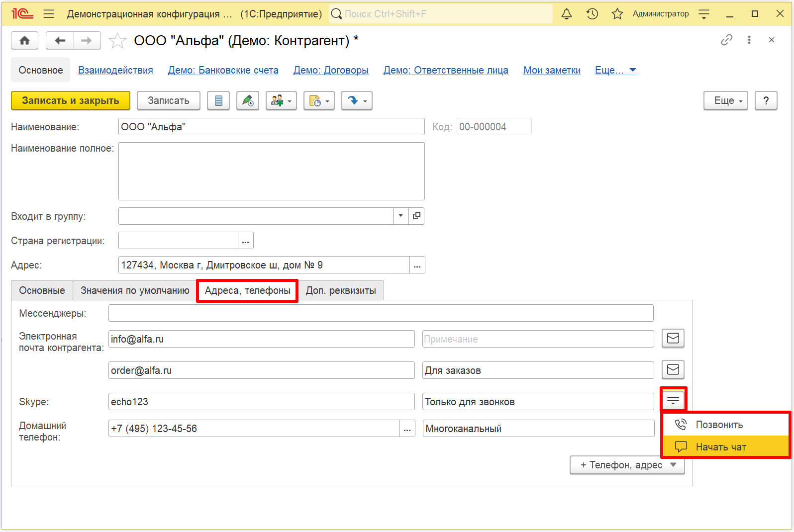Click the 1C logo icon
The height and width of the screenshot is (532, 794).
coord(22,14)
